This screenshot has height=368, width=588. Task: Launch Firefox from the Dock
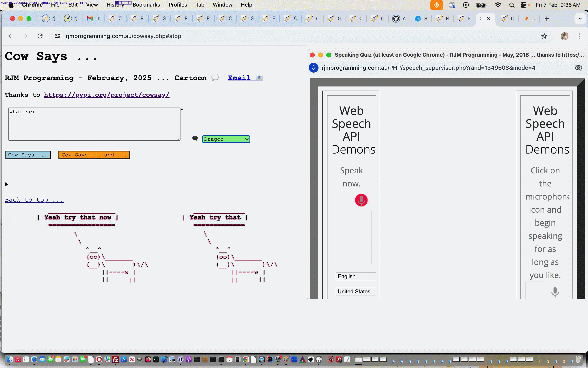[x=148, y=359]
